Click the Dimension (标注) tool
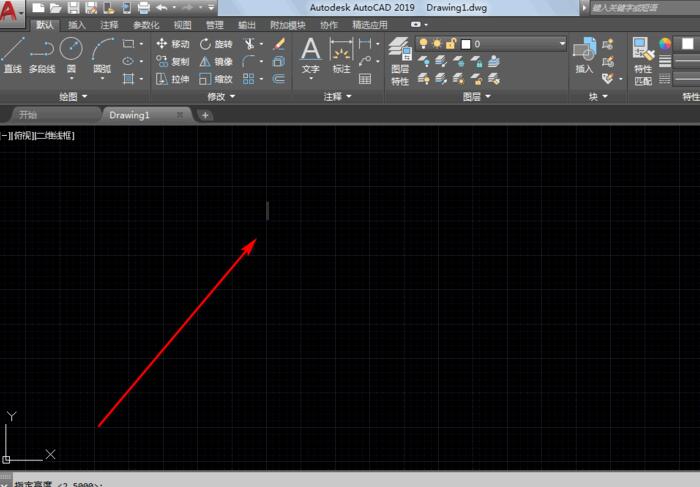This screenshot has width=700, height=487. tap(342, 55)
